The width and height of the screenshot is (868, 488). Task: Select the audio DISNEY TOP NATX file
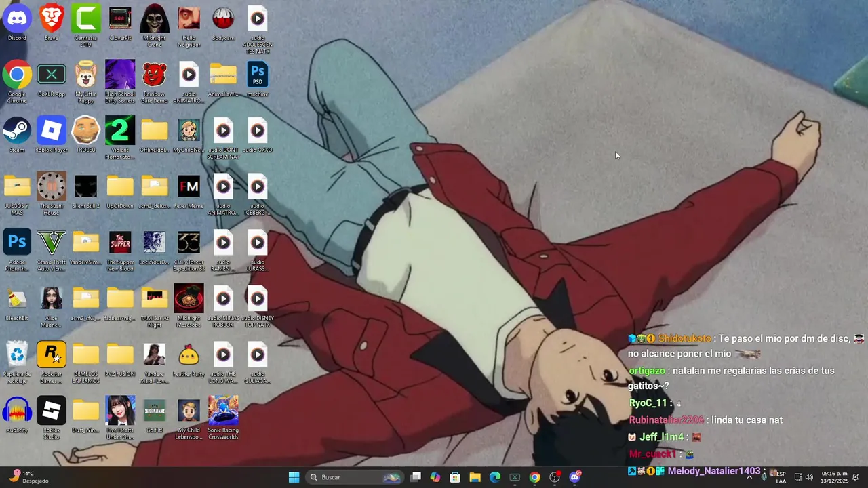tap(257, 306)
